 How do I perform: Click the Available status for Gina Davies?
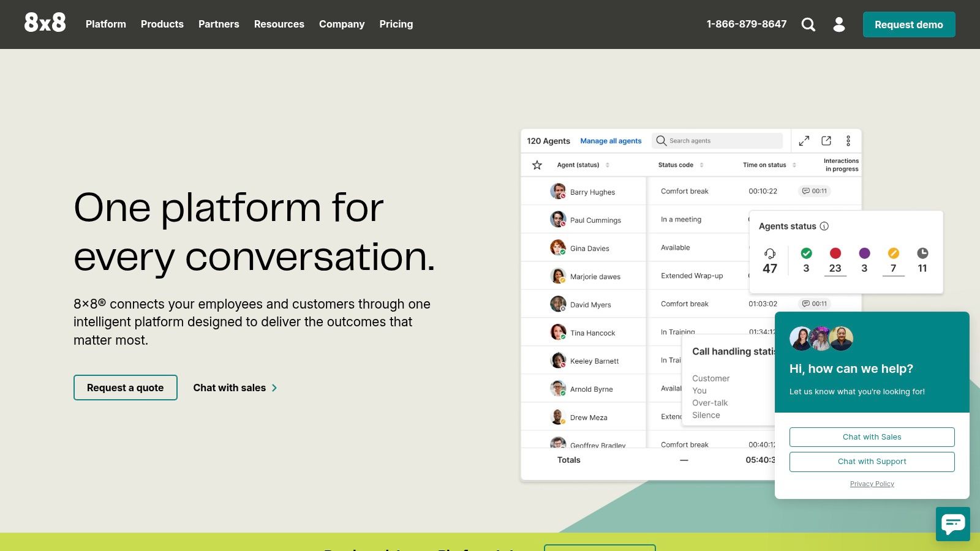[x=675, y=247]
